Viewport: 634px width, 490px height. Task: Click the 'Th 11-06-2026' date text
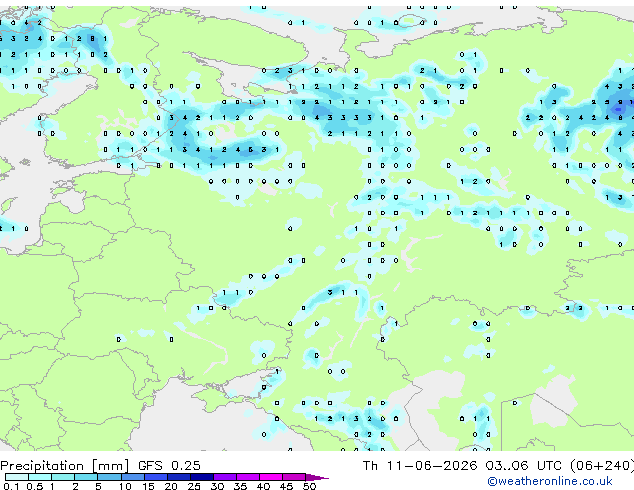click(420, 466)
